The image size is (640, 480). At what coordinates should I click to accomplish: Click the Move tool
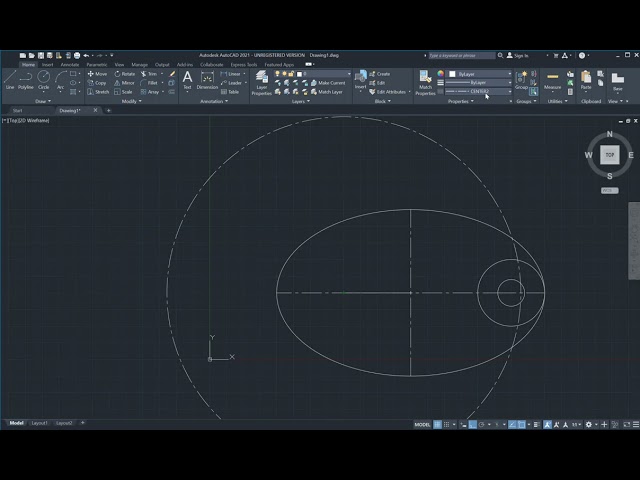point(97,74)
